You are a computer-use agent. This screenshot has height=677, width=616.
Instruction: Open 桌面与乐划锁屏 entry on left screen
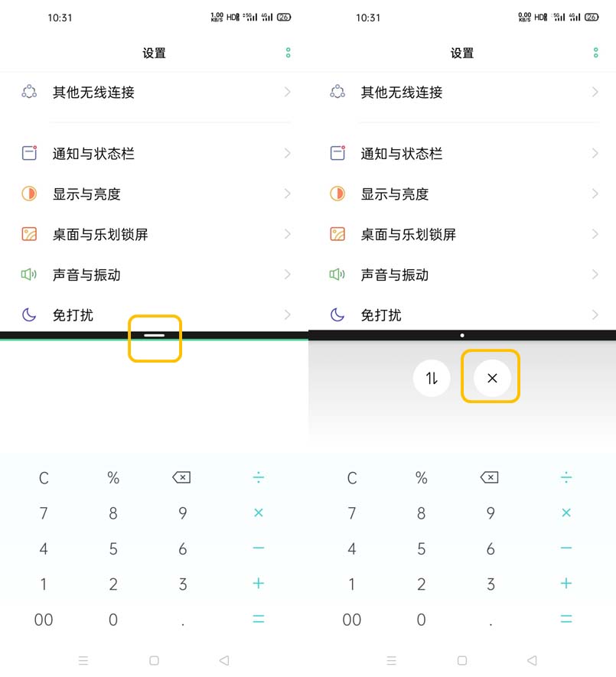(155, 234)
